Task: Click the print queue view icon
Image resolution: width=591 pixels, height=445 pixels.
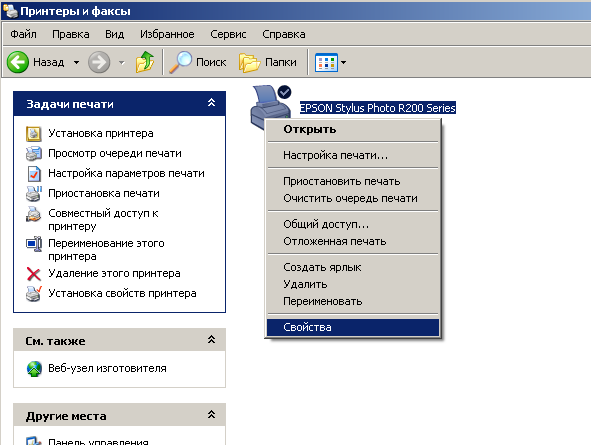Action: point(34,153)
